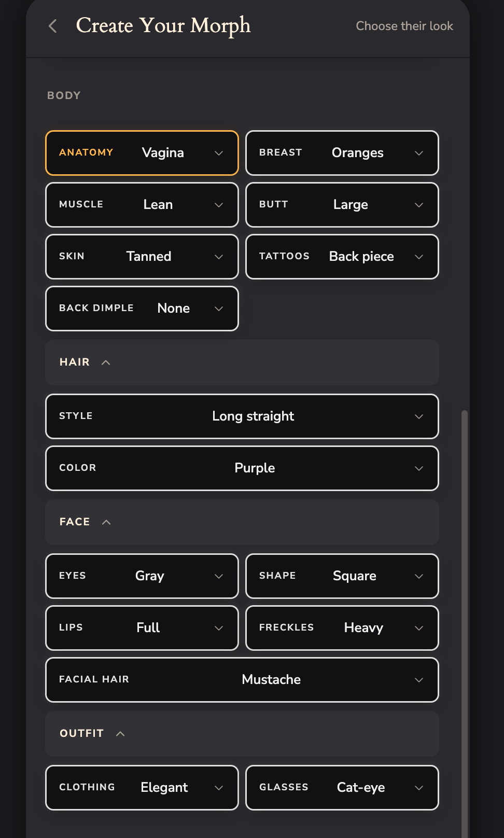Change the hair Color from Purple
This screenshot has width=504, height=838.
pyautogui.click(x=242, y=468)
